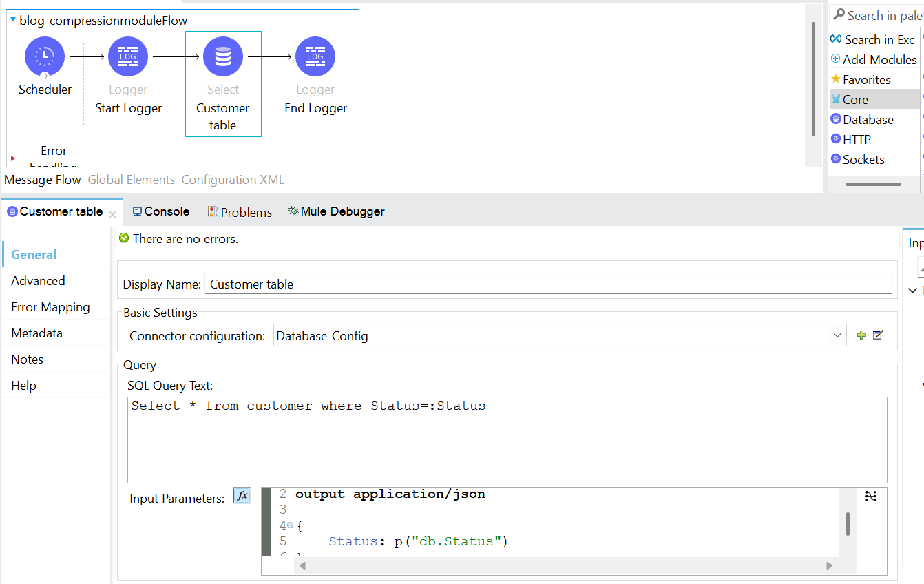Toggle the fx expression button for Input Parameters

coord(242,496)
